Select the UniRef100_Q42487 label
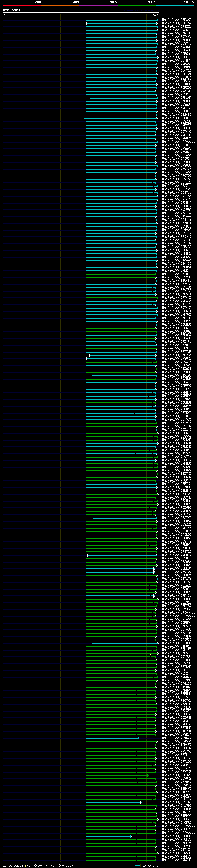 click(176, 115)
